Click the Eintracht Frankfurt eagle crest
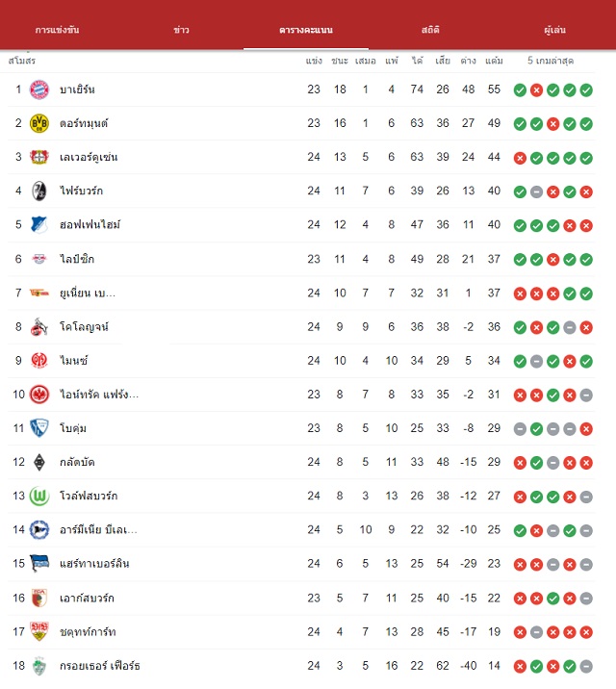 coord(39,395)
